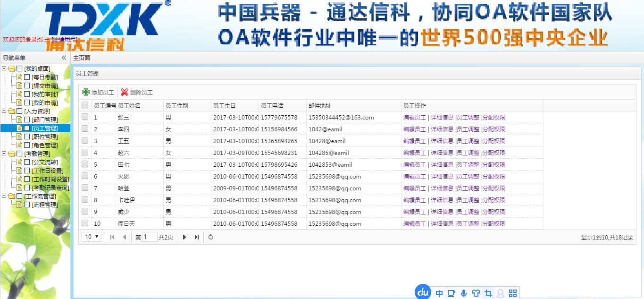
Task: Click the page icon beside 每日考勤
Action: [19, 77]
